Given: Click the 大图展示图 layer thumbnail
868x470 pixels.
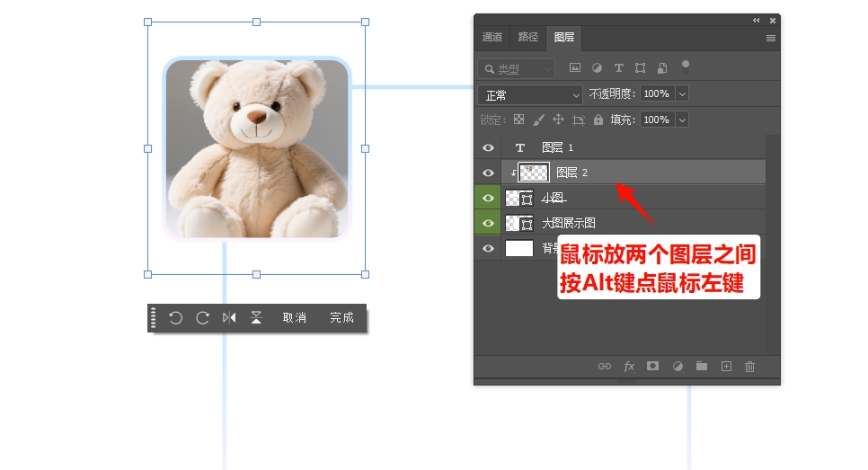Looking at the screenshot, I should point(519,223).
